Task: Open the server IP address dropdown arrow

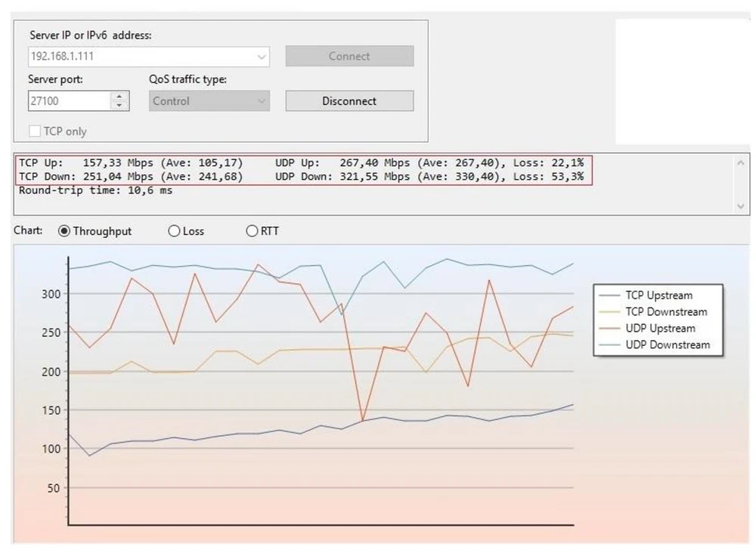Action: 262,57
